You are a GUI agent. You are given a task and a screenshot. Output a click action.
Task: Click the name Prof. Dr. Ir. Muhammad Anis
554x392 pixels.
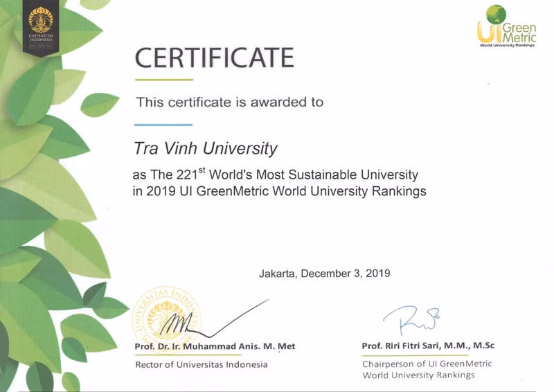tap(215, 346)
